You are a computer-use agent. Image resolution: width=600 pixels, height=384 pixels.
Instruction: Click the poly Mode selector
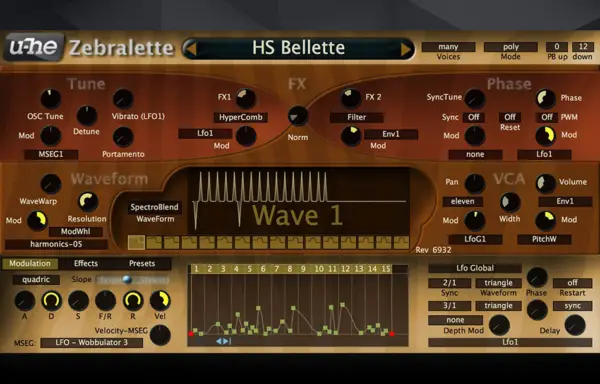click(x=510, y=47)
